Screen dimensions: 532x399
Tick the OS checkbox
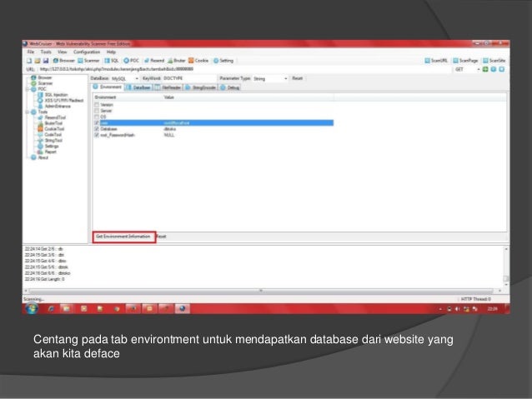pos(97,117)
